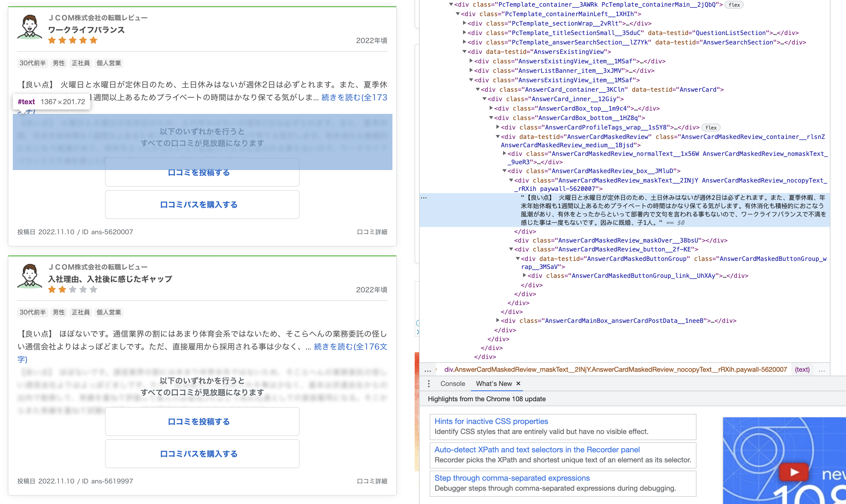
Task: Open 口コミ詳細 for ans-5619997
Action: [x=372, y=481]
